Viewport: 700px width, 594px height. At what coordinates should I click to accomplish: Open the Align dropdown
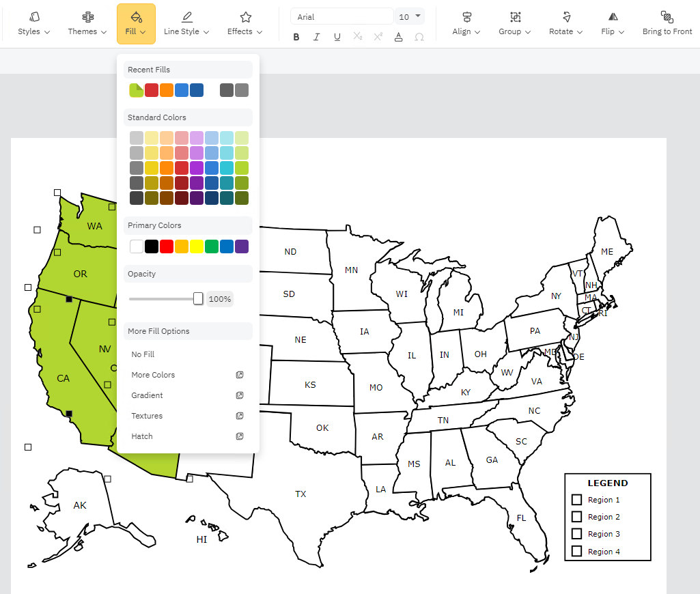pos(465,31)
